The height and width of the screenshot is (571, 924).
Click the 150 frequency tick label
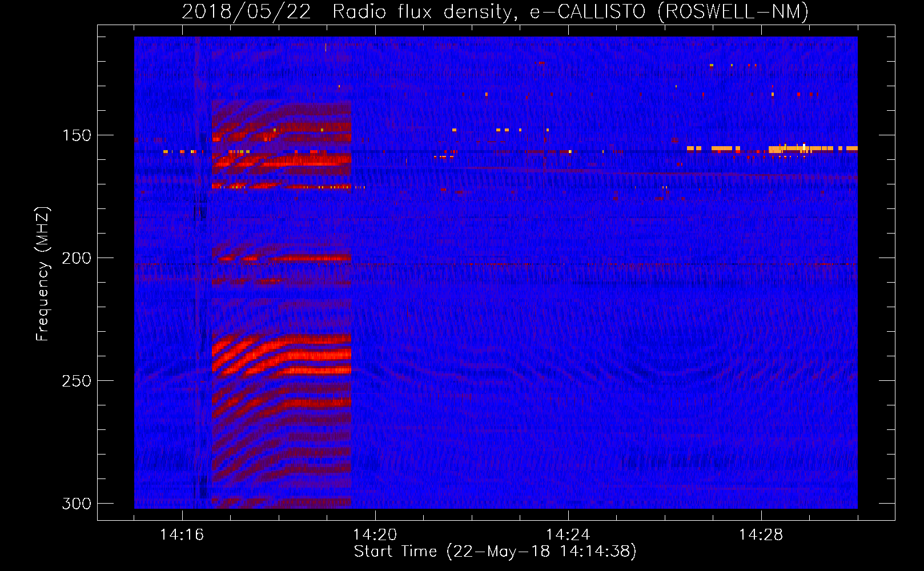77,135
